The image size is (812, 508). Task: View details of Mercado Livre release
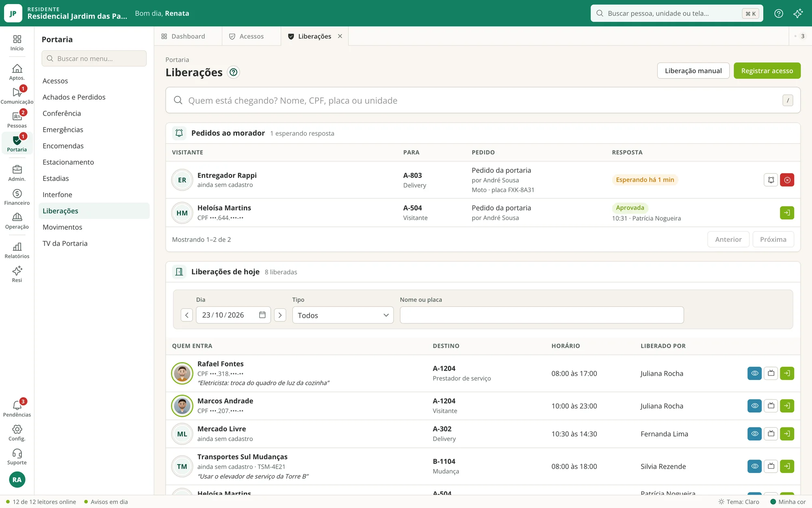754,434
